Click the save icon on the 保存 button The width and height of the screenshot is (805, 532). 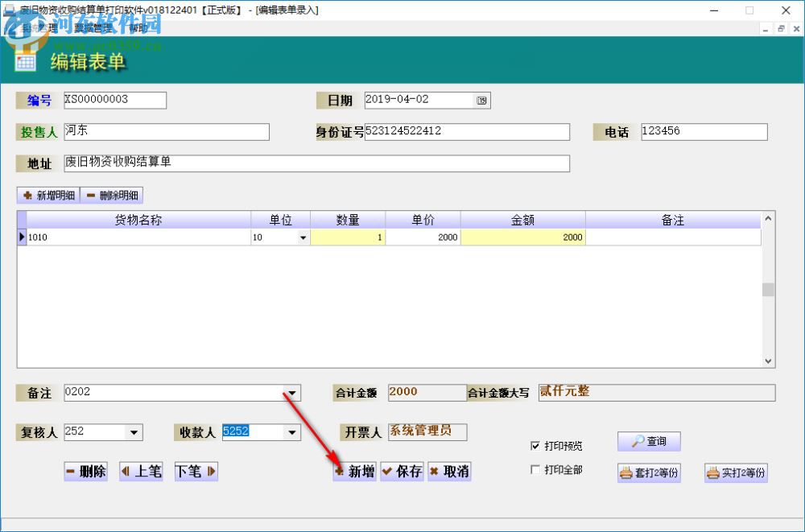click(387, 472)
